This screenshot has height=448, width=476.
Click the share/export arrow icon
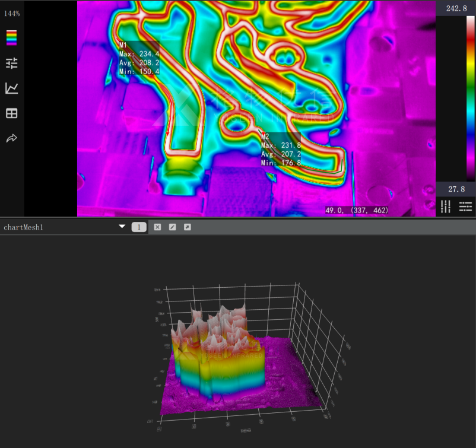click(11, 138)
